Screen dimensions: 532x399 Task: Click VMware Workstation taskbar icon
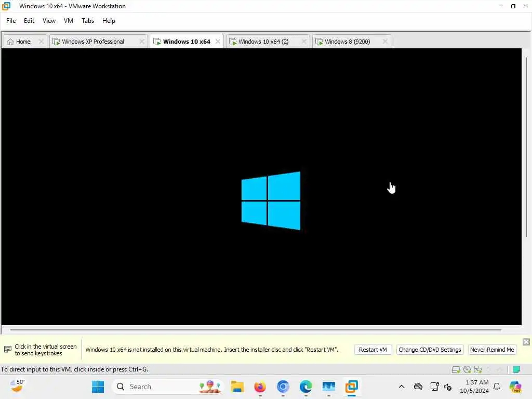(x=352, y=387)
